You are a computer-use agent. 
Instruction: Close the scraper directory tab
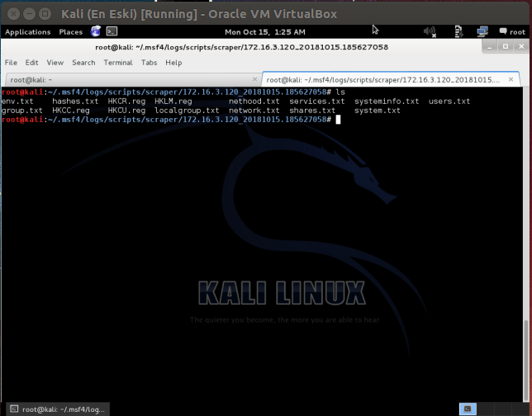(511, 79)
